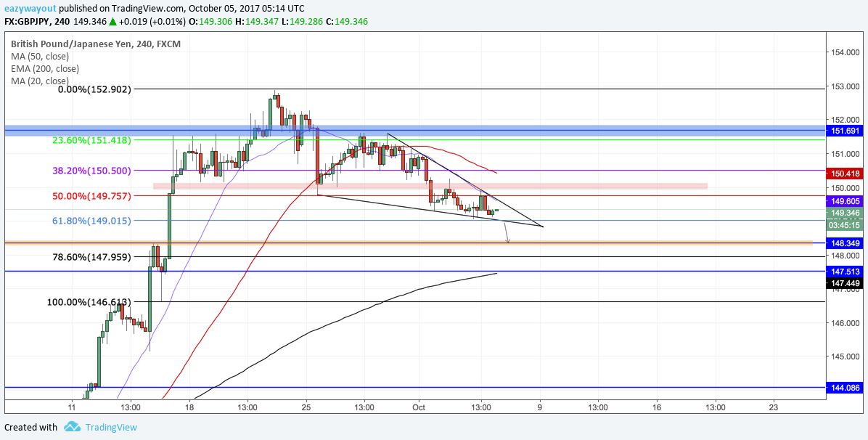Click the purple 149.605 price tag
Image resolution: width=868 pixels, height=440 pixels.
point(845,201)
